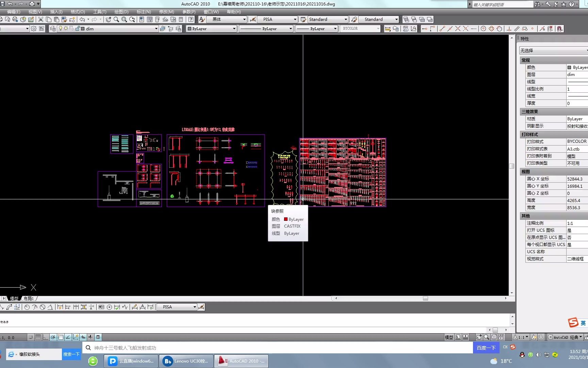Viewport: 588px width, 368px height.
Task: Open ByLayer lineweight dropdown
Action: (x=316, y=29)
